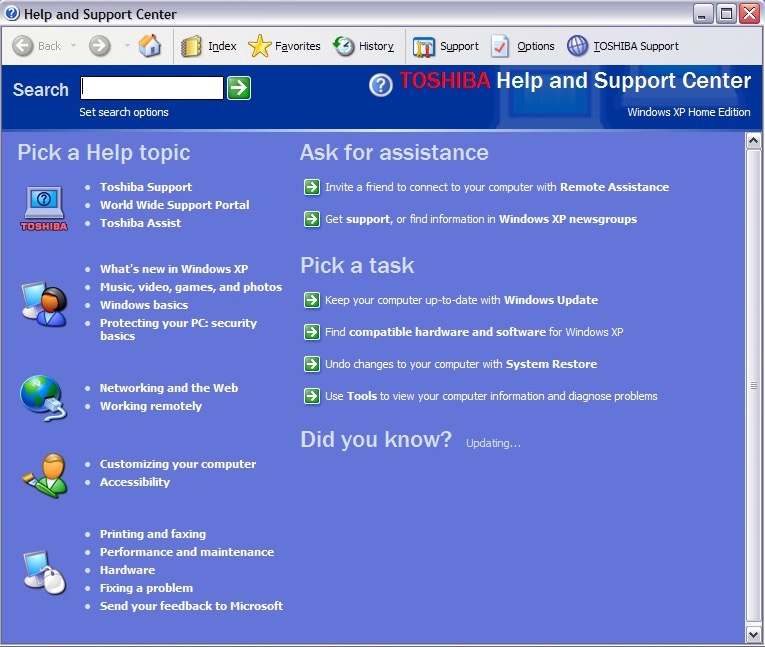The width and height of the screenshot is (765, 647).
Task: Open Printing and faxing topic
Action: click(x=153, y=534)
